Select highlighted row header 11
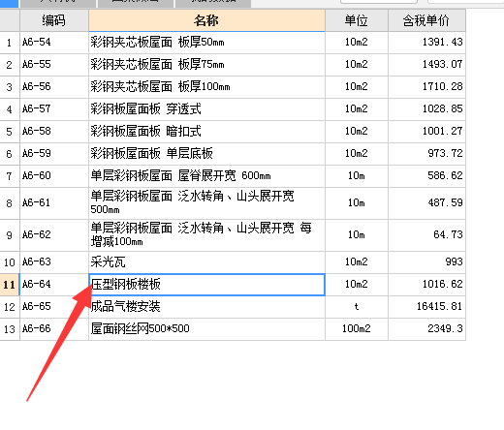504x430 pixels. coord(10,285)
